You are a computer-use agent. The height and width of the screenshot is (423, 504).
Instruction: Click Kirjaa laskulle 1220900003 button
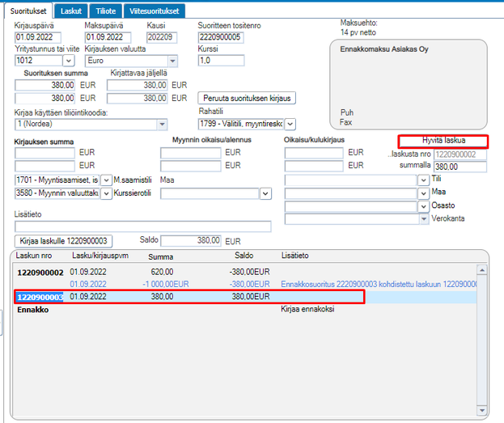(x=64, y=241)
